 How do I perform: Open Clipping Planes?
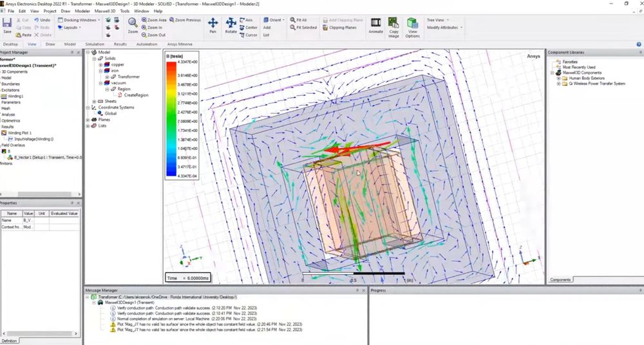(x=339, y=28)
